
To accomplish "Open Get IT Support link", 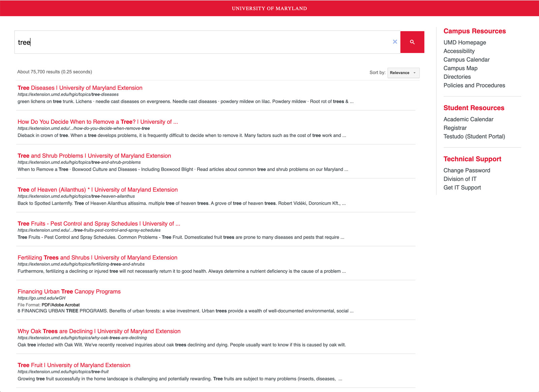I will 462,188.
